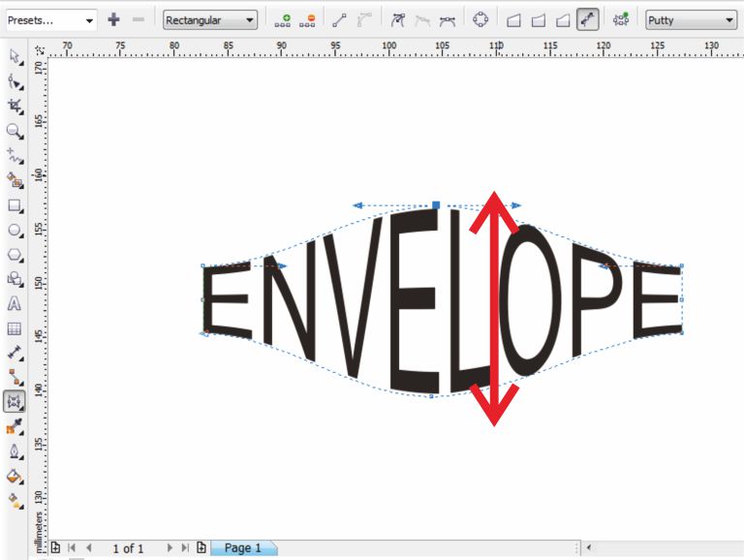The width and height of the screenshot is (744, 560).
Task: Add page after current page
Action: click(x=201, y=547)
